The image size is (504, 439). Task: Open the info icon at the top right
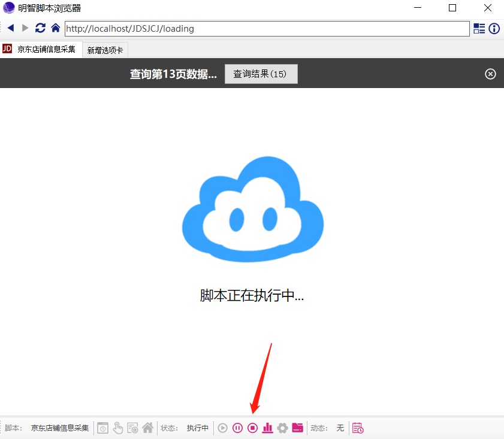(x=494, y=29)
